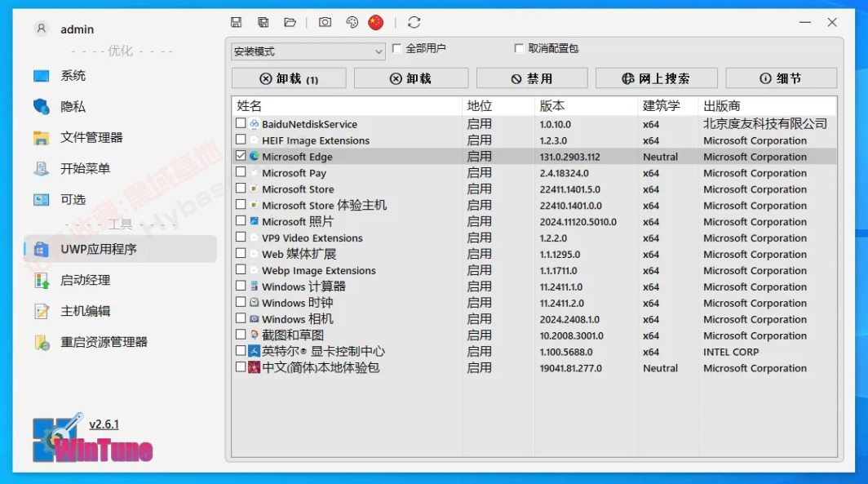Click the China flag language icon
868x484 pixels.
(x=376, y=22)
